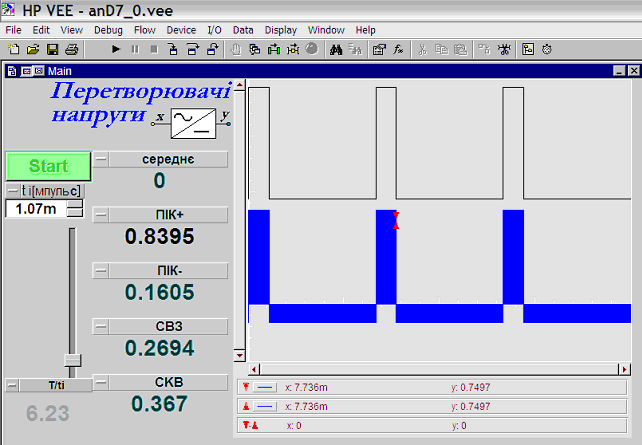Click the Pause toolbar button
Screen dimensions: 642x445
(x=135, y=50)
